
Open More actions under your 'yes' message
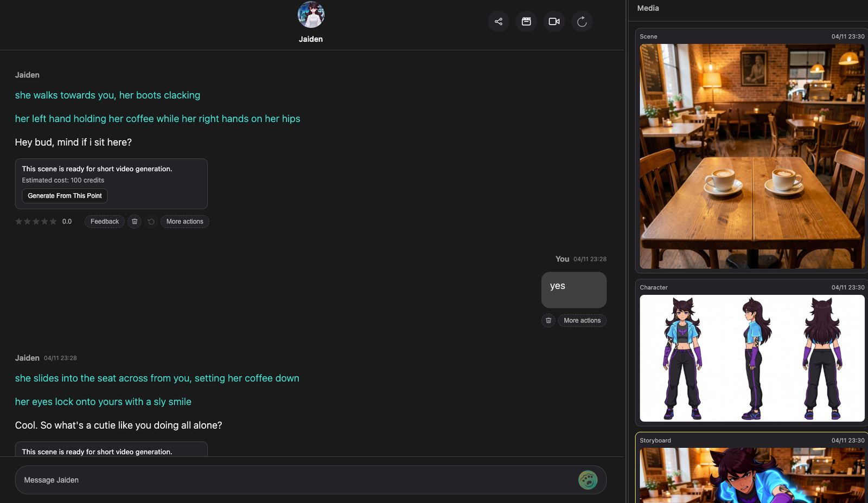coord(582,321)
